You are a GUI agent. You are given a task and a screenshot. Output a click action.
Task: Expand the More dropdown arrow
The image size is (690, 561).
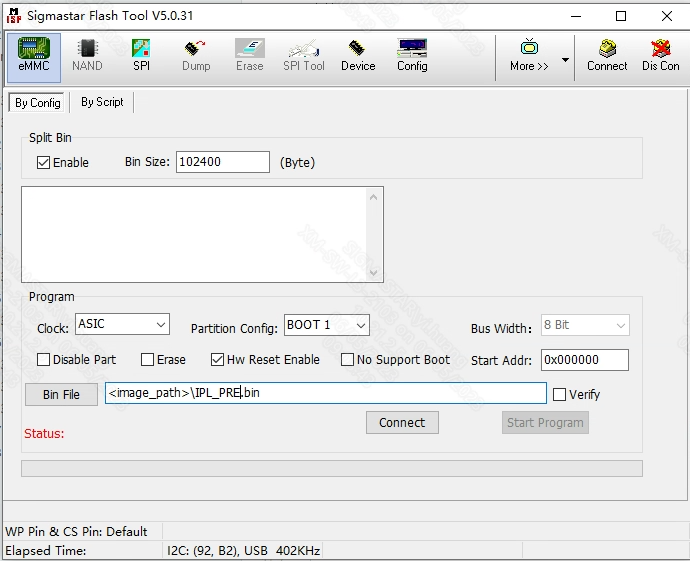click(565, 59)
